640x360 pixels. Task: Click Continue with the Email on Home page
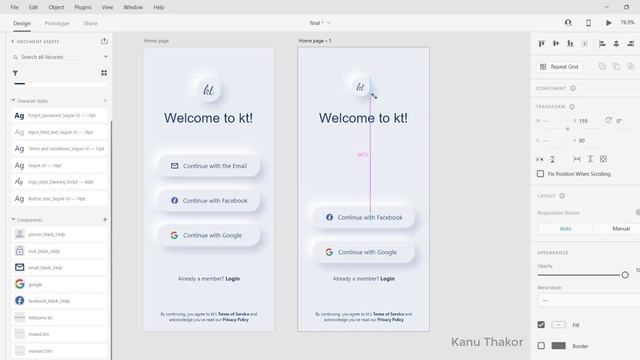[209, 166]
